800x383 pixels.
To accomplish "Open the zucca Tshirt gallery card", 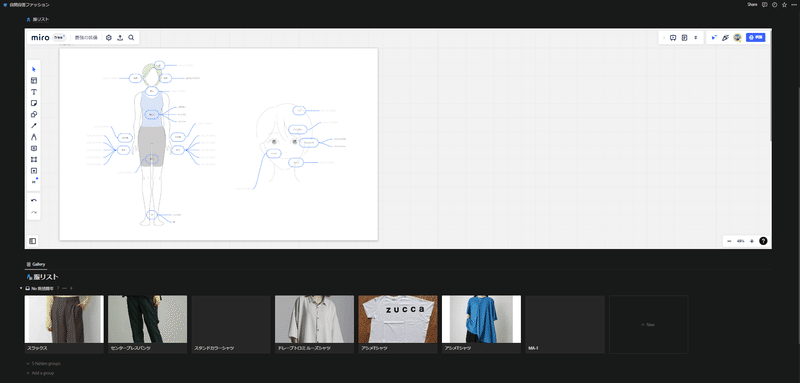I will (x=397, y=324).
